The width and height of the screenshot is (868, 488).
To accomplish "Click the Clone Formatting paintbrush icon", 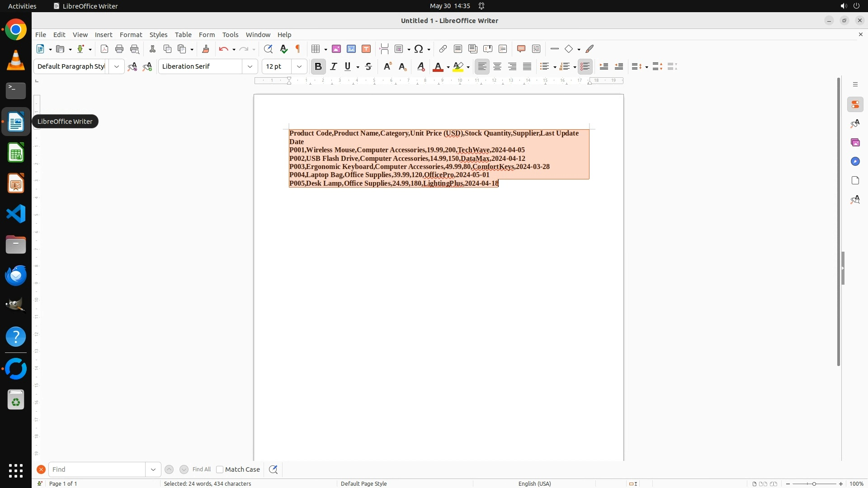I will 206,49.
